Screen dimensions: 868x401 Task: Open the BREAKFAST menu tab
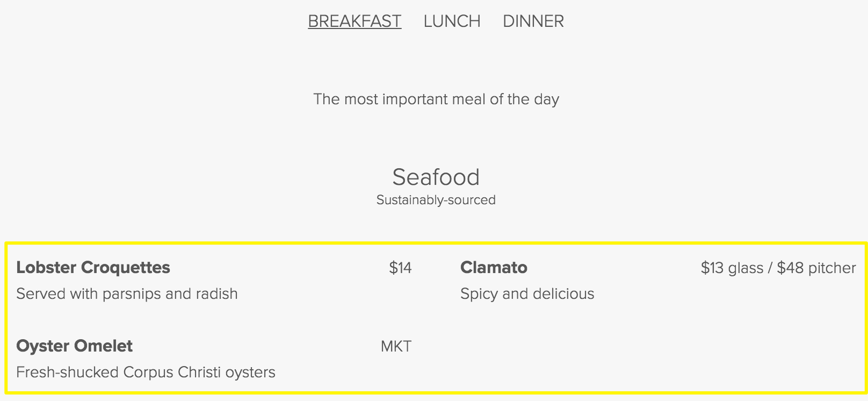pos(355,21)
